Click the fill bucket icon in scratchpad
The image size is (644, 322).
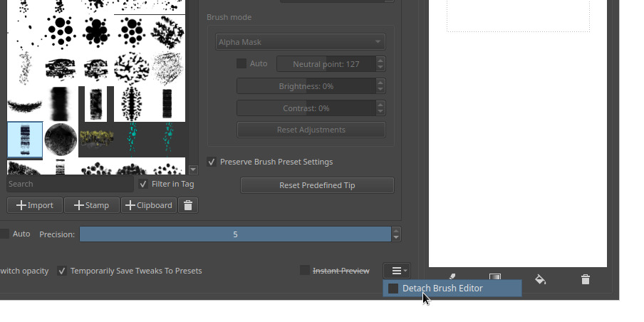(x=540, y=279)
